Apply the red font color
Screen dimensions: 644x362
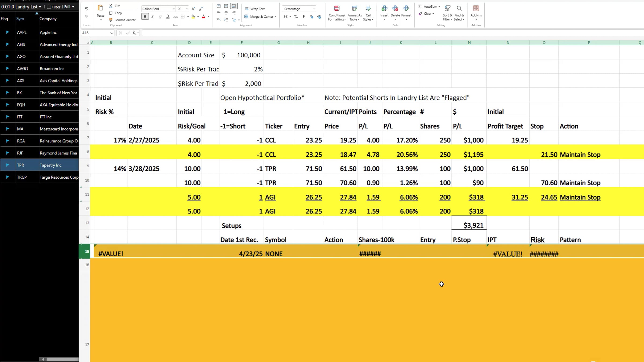pyautogui.click(x=204, y=17)
